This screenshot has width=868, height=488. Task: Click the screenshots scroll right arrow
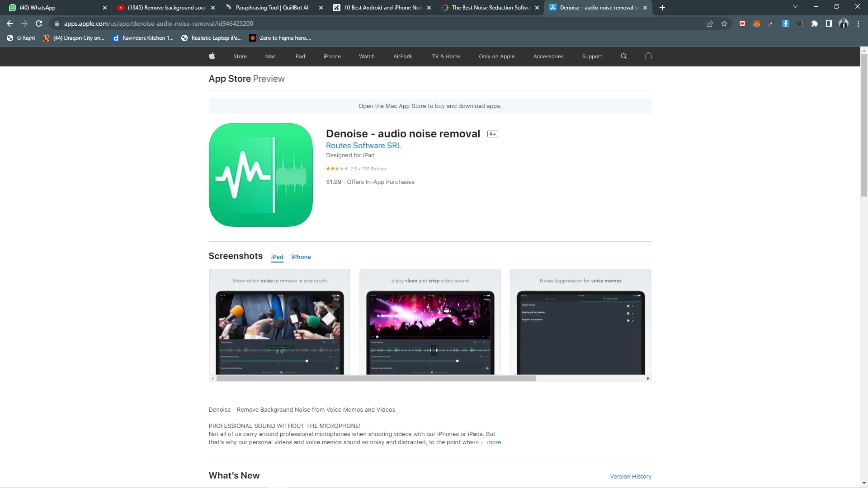(648, 379)
